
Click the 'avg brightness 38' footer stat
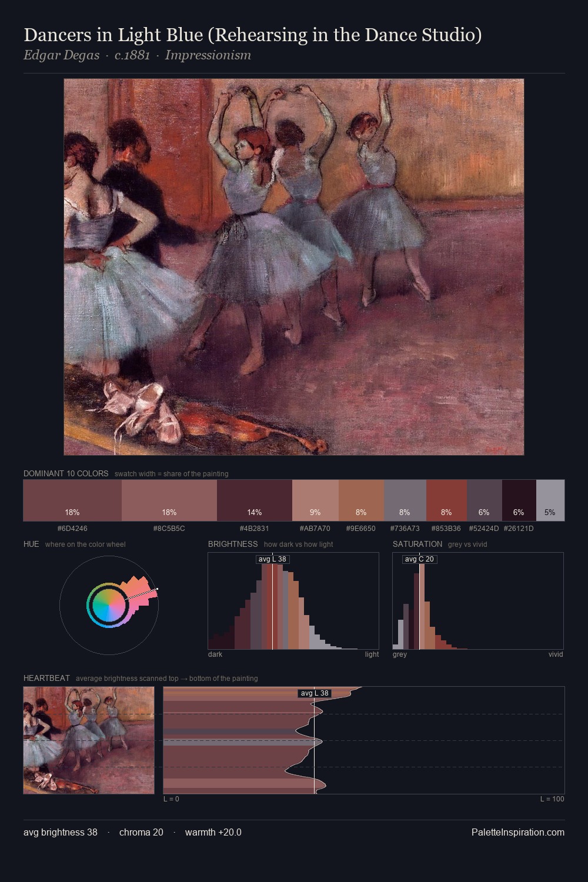tap(61, 832)
